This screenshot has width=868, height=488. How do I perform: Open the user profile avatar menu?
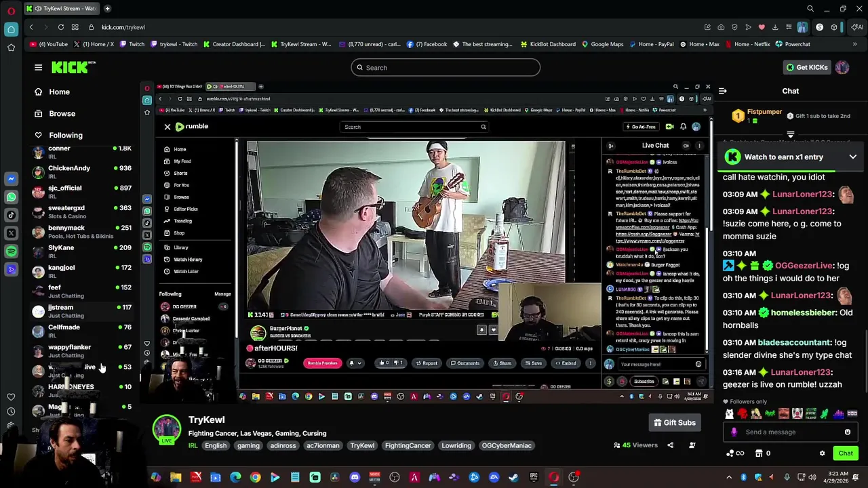click(842, 67)
